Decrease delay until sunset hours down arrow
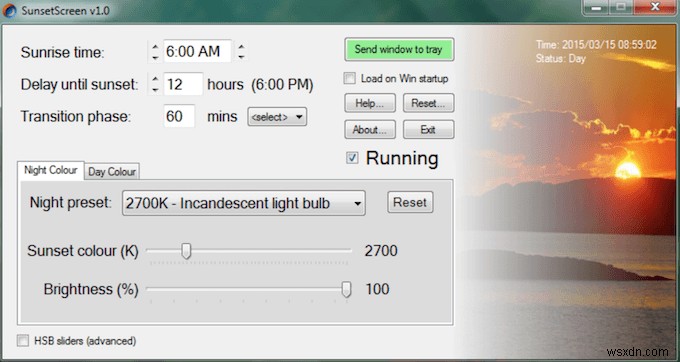 click(155, 89)
